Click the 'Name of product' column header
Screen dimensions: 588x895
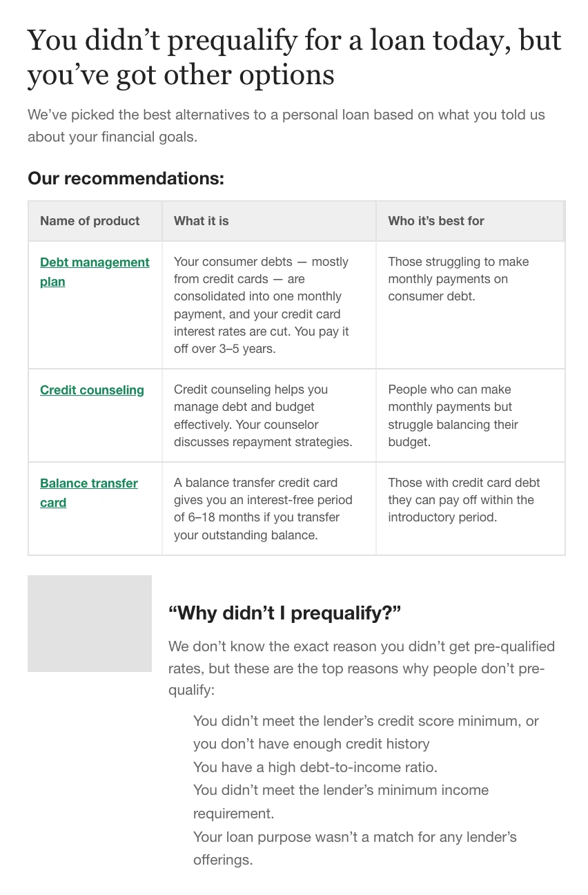coord(95,221)
